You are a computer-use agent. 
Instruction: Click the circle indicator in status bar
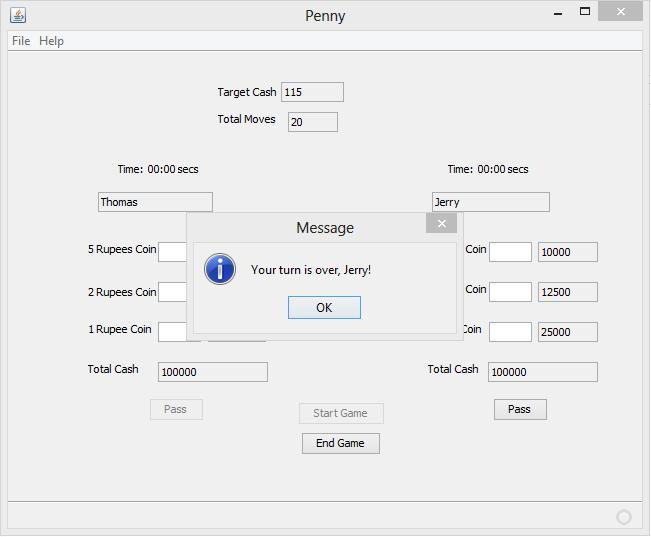point(624,517)
